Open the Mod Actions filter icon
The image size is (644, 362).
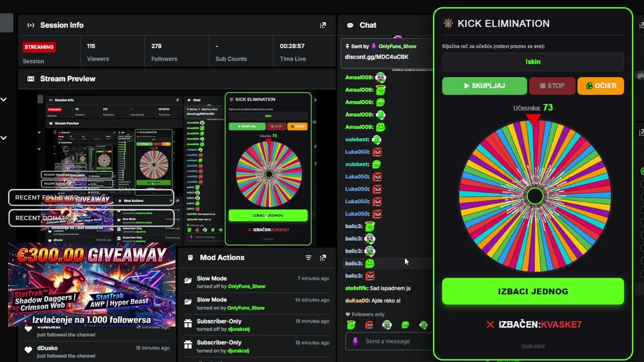pos(308,257)
